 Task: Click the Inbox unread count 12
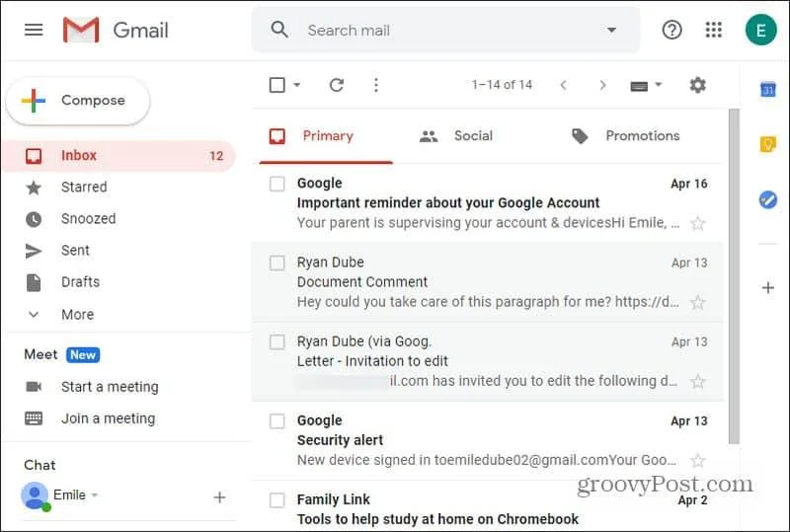216,156
